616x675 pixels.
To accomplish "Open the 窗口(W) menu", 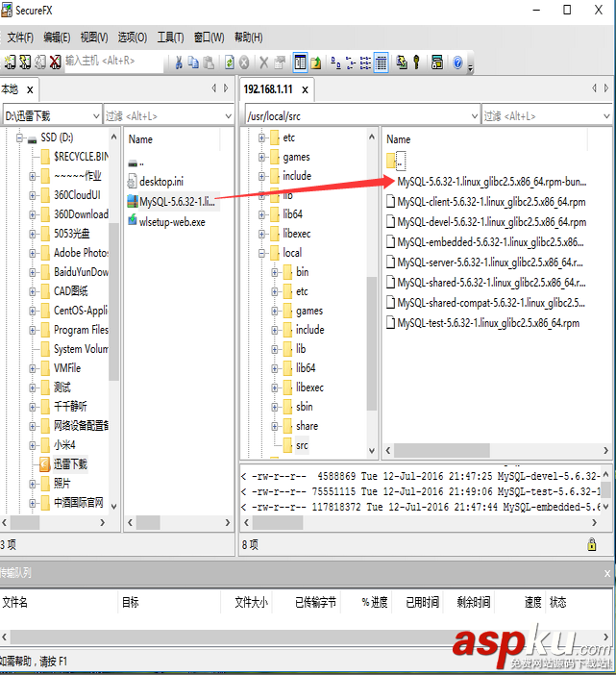I will tap(209, 37).
